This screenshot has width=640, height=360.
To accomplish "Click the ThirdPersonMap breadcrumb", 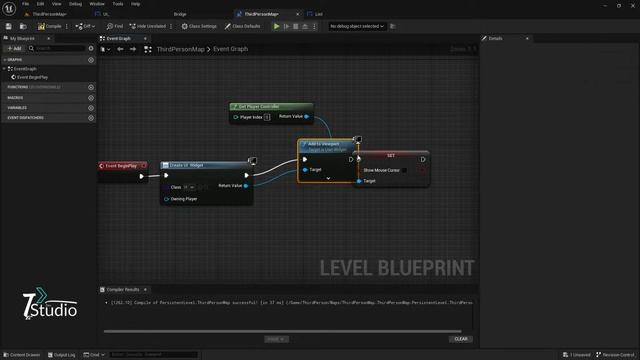I will pyautogui.click(x=180, y=49).
